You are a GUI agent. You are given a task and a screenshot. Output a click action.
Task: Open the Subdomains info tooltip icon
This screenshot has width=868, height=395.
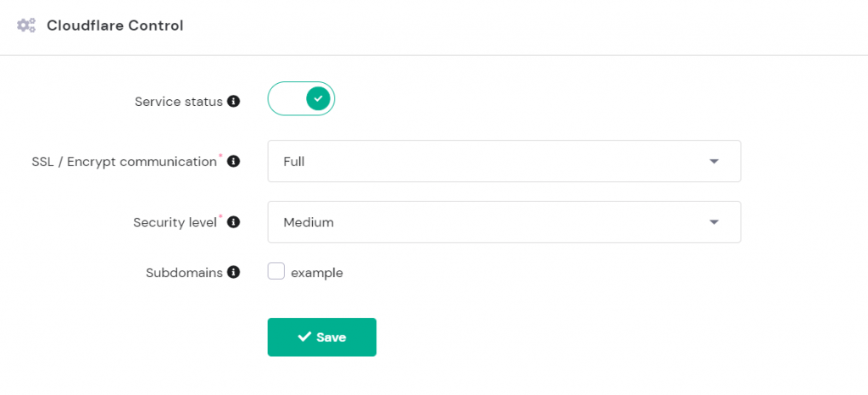[x=234, y=273]
